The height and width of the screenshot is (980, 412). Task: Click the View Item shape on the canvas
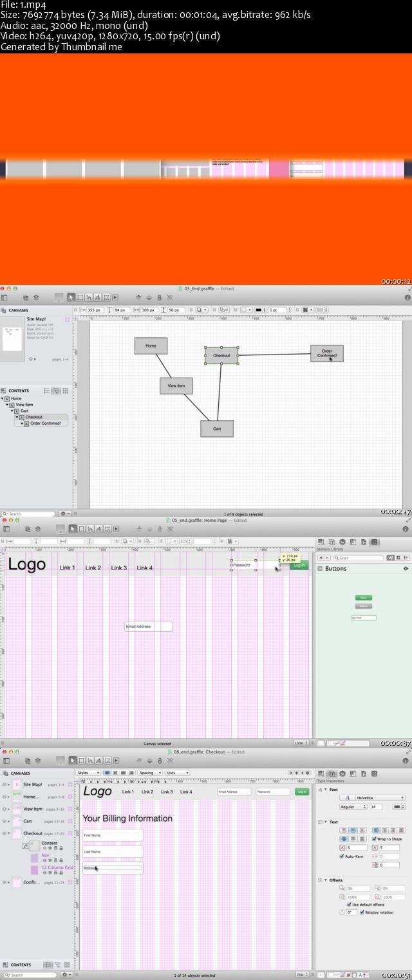(176, 385)
